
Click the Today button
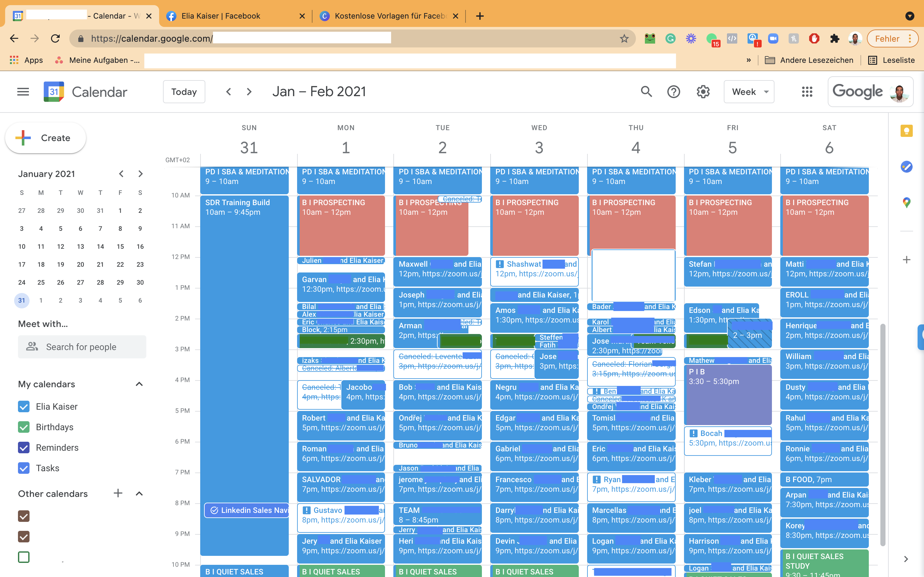click(184, 92)
